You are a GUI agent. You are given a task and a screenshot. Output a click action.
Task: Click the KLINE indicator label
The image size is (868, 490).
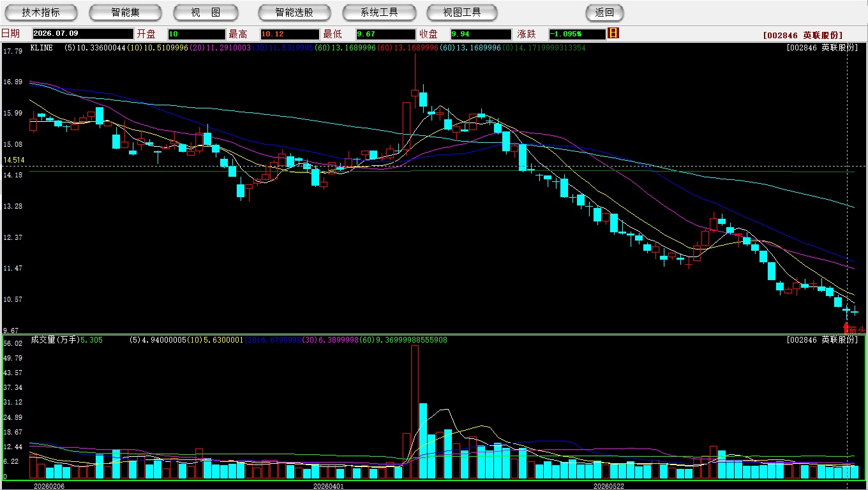coord(41,48)
